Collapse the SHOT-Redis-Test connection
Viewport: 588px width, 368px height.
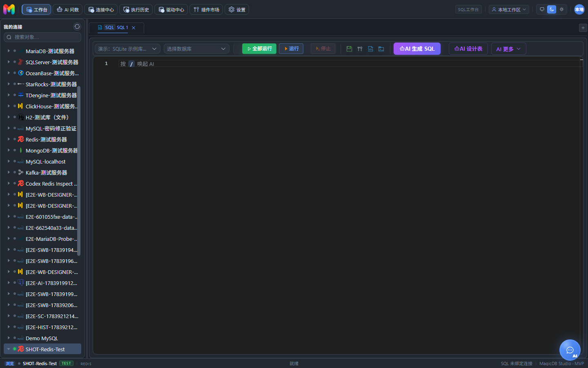click(x=9, y=349)
